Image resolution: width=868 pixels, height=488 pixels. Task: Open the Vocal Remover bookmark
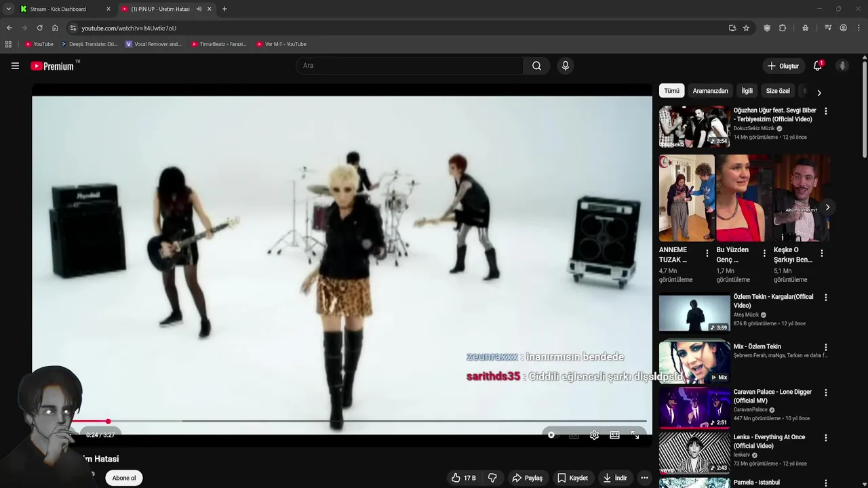pyautogui.click(x=154, y=44)
